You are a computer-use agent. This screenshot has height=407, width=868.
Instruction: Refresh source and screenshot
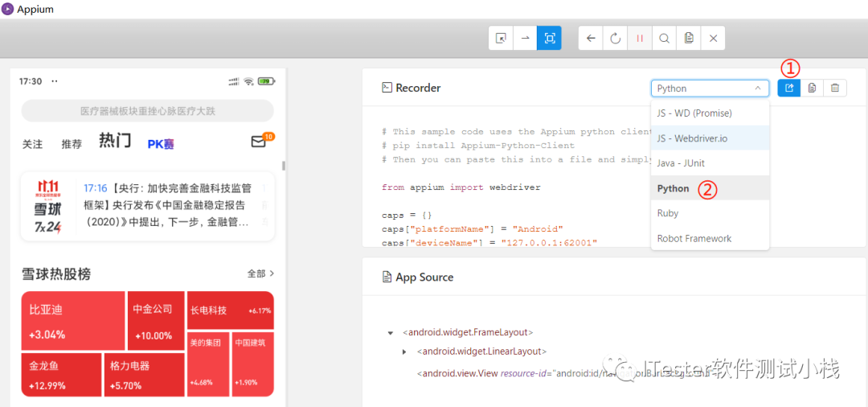coord(615,39)
